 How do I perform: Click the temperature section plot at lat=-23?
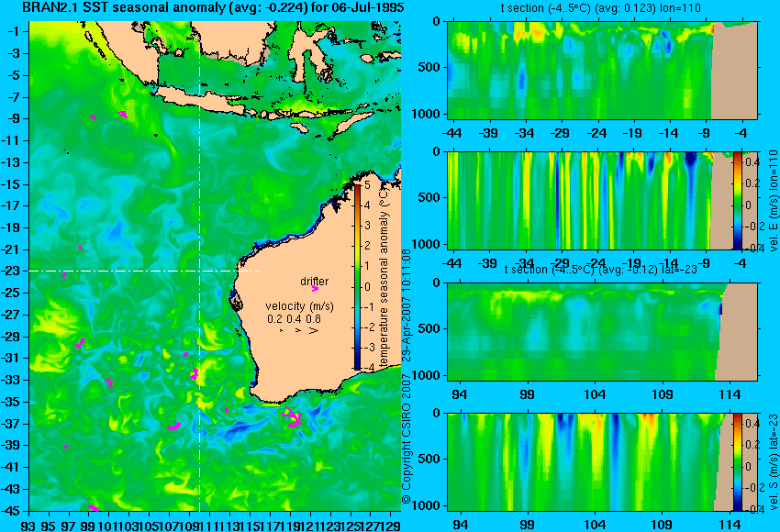pyautogui.click(x=602, y=332)
